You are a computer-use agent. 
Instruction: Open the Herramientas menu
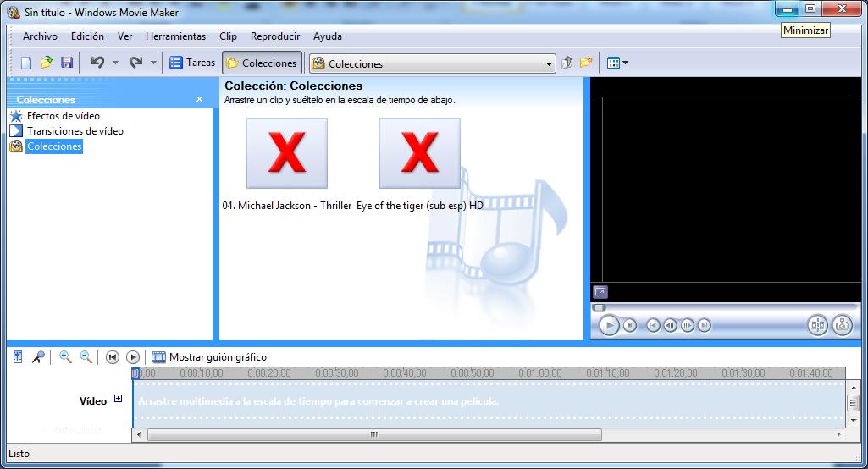[x=175, y=36]
